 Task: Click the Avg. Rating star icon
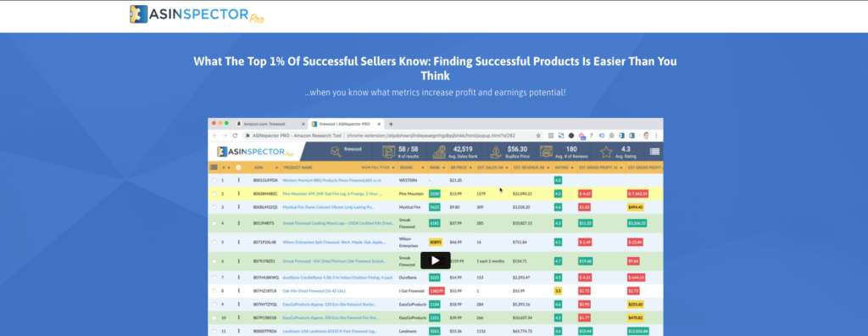tap(606, 151)
